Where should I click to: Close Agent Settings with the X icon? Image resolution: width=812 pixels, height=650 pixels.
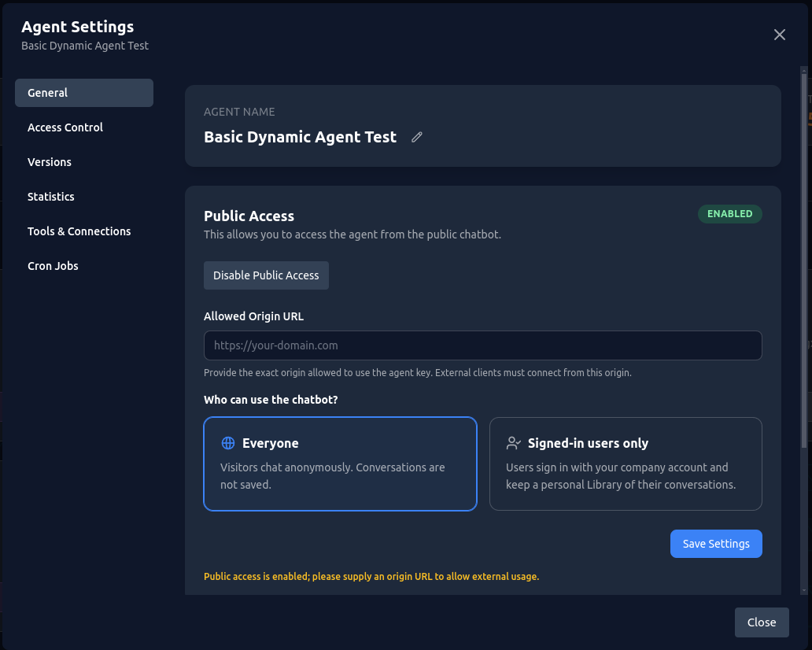point(780,35)
